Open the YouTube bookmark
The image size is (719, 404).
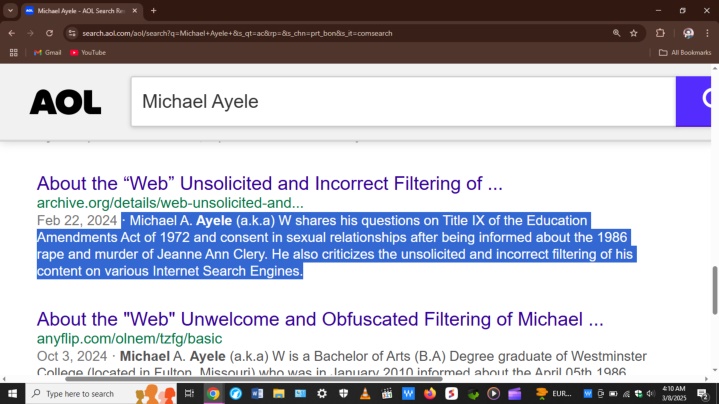[x=88, y=53]
